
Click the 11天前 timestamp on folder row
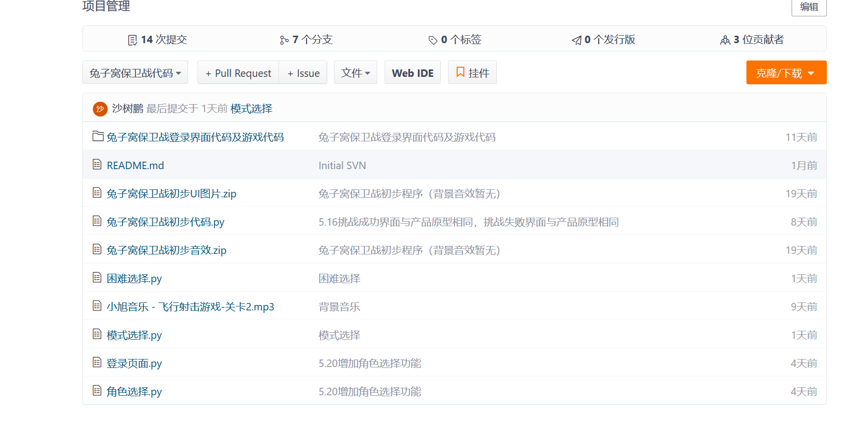[x=801, y=137]
